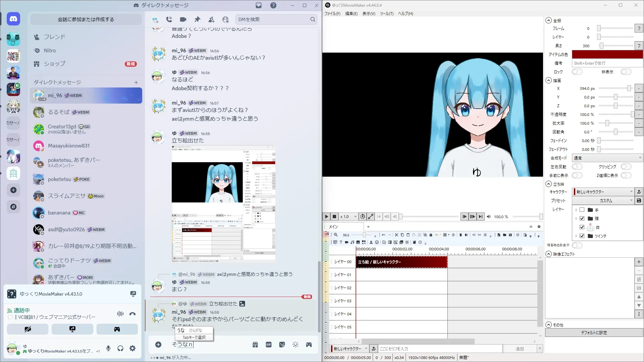The image size is (644, 362).
Task: Mute microphone in Discord user panel
Action: pyautogui.click(x=108, y=348)
